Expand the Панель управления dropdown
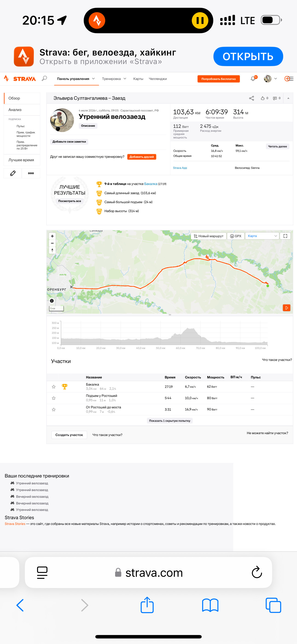This screenshot has width=297, height=644. (x=76, y=79)
